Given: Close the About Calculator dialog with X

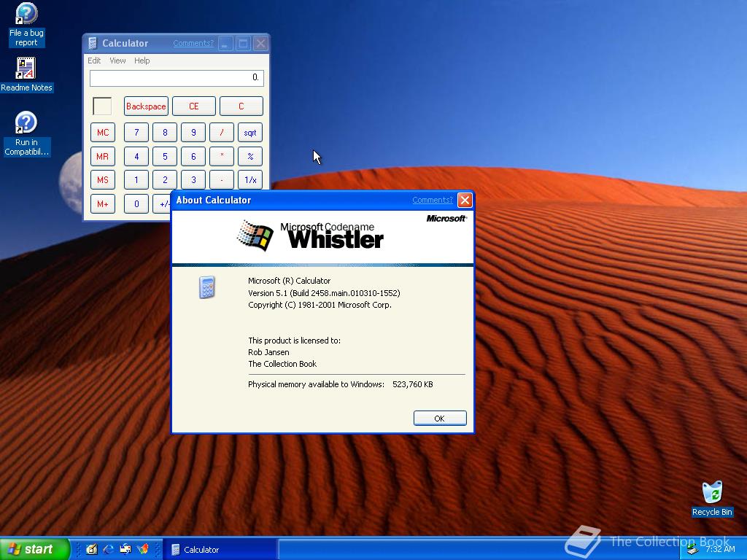Looking at the screenshot, I should 465,200.
